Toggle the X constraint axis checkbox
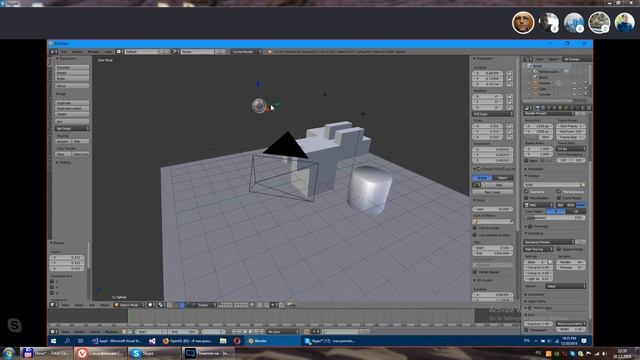The width and height of the screenshot is (640, 360). (52, 281)
